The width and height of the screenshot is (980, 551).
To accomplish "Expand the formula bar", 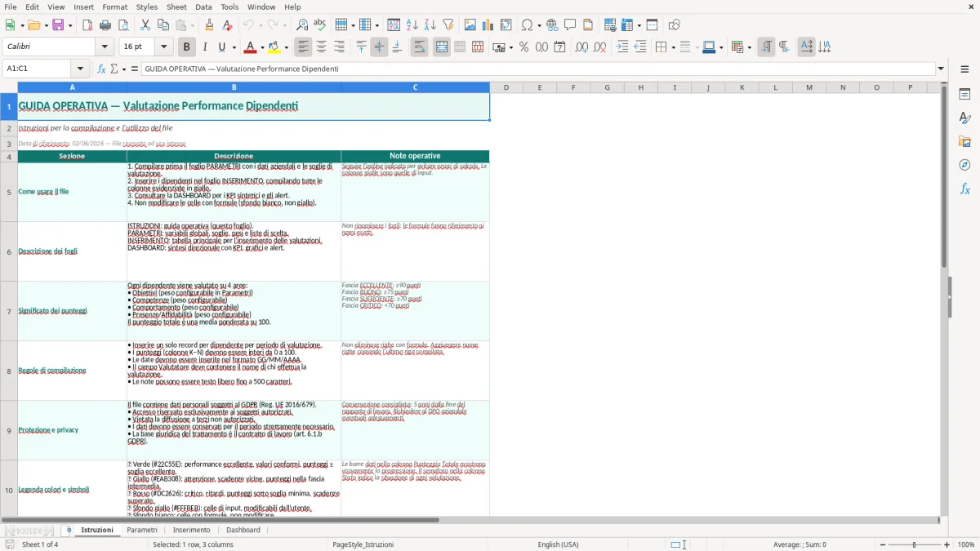I will (941, 69).
